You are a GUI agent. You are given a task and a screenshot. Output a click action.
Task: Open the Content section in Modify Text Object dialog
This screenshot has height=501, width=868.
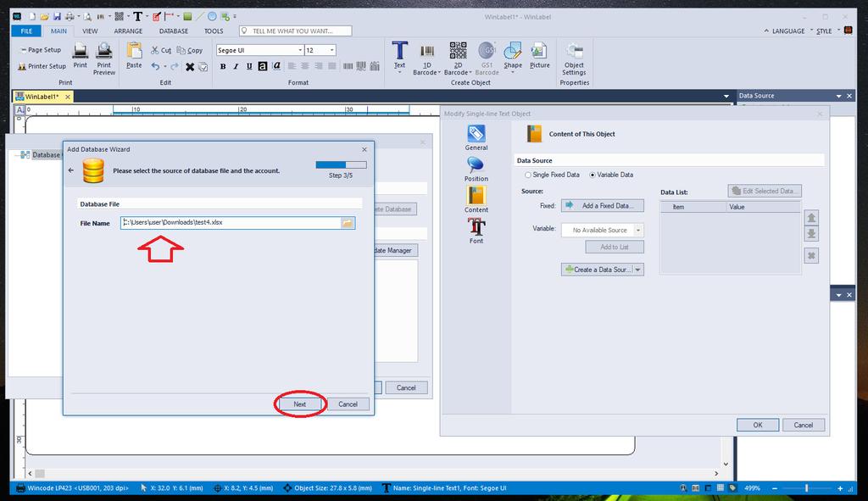point(476,200)
